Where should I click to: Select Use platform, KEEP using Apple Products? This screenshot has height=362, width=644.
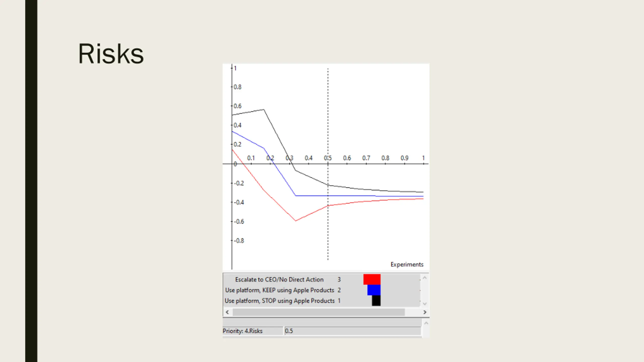click(279, 290)
